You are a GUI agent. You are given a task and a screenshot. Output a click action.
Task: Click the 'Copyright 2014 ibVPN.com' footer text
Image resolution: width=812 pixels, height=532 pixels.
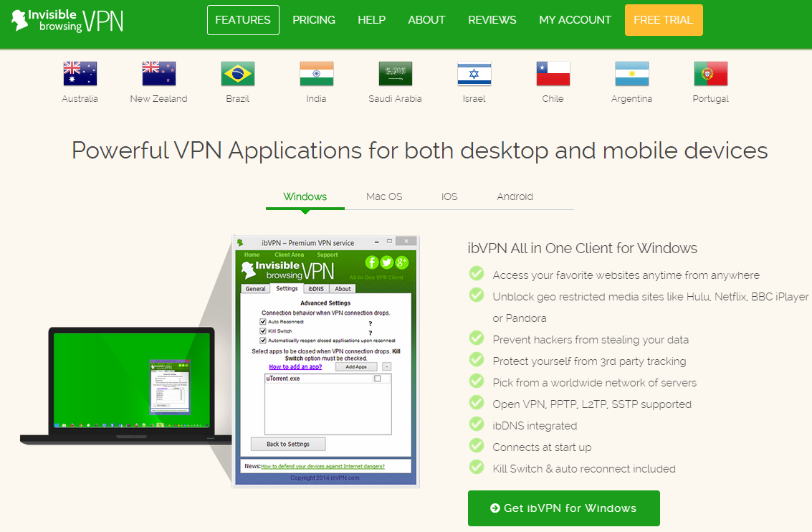click(x=325, y=478)
